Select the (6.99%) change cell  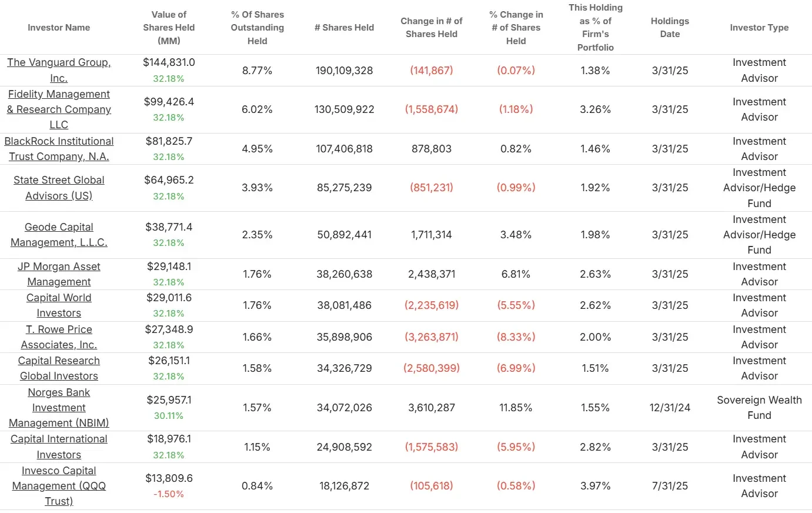click(x=516, y=368)
